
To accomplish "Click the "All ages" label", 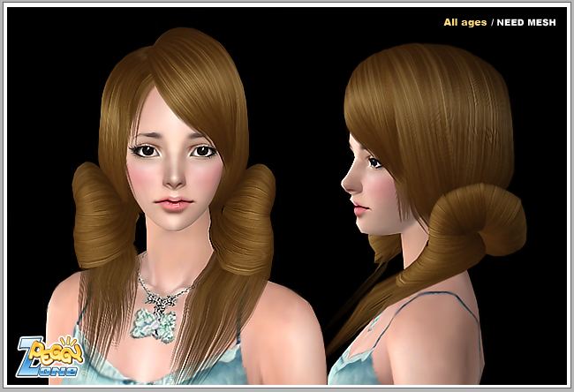I will coord(465,22).
